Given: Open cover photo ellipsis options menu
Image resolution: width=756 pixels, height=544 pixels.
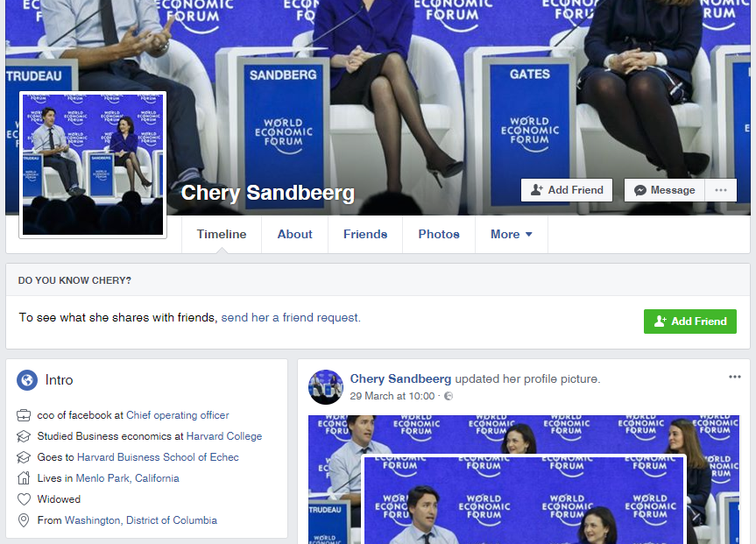Looking at the screenshot, I should click(721, 190).
